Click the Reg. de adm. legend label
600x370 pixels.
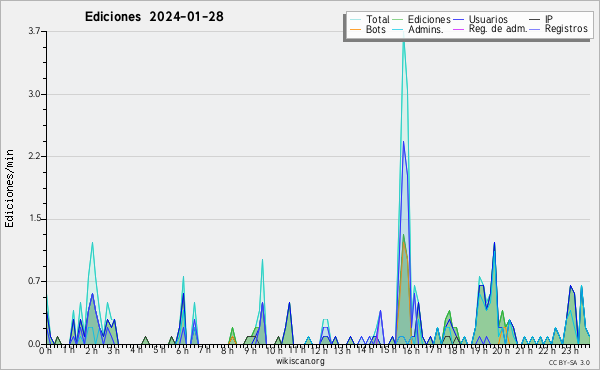coord(498,29)
